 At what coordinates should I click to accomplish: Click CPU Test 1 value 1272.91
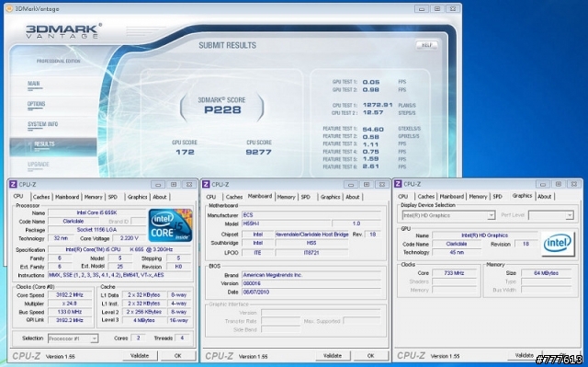(x=378, y=105)
